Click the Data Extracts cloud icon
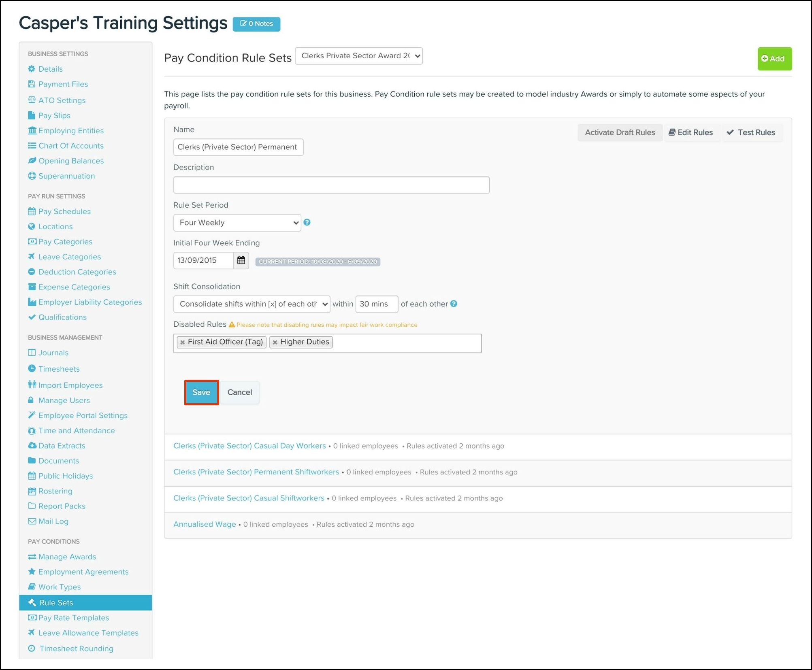 point(32,445)
